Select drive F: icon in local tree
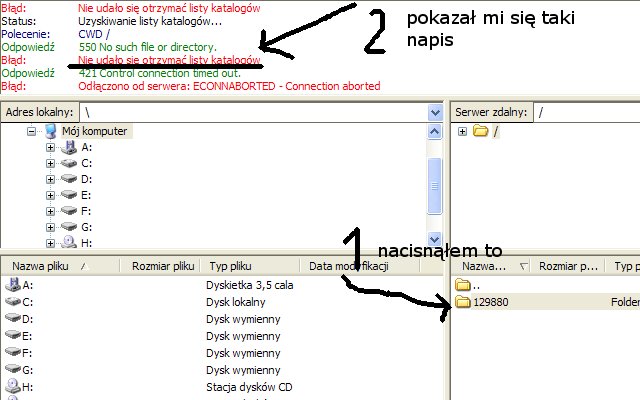The height and width of the screenshot is (400, 640). pos(69,211)
